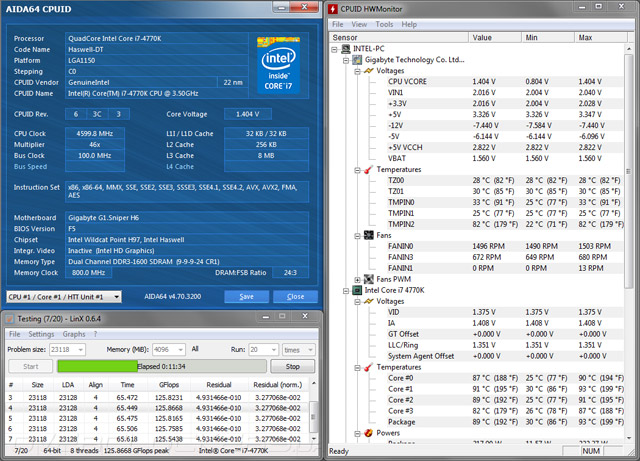The image size is (640, 461).
Task: Collapse the Core #0 Temperatures group
Action: click(357, 368)
